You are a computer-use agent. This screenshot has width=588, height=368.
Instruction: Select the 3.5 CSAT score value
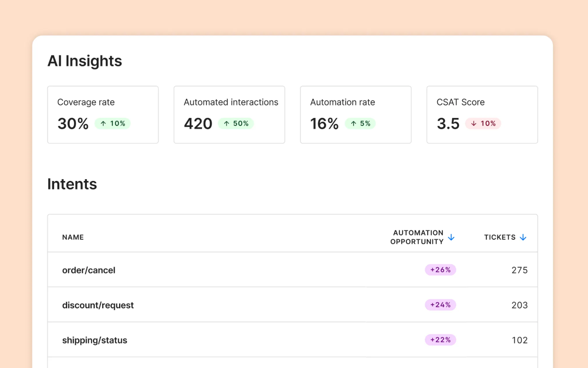[448, 124]
